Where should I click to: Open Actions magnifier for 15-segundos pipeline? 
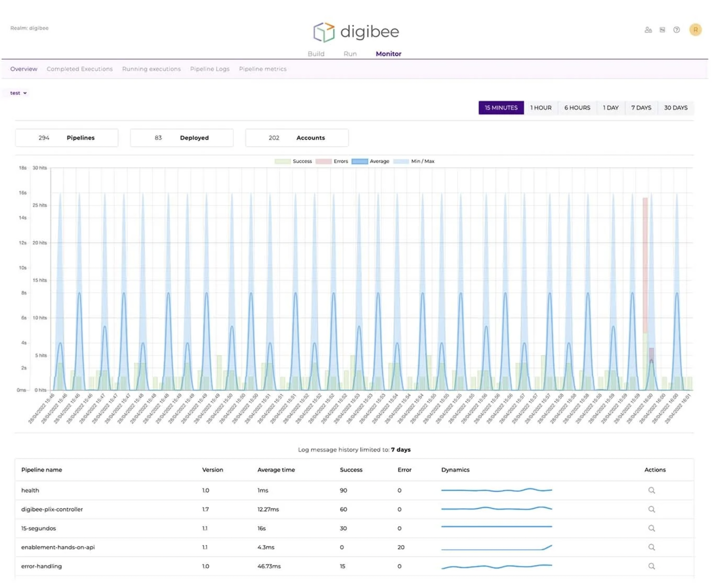(652, 528)
